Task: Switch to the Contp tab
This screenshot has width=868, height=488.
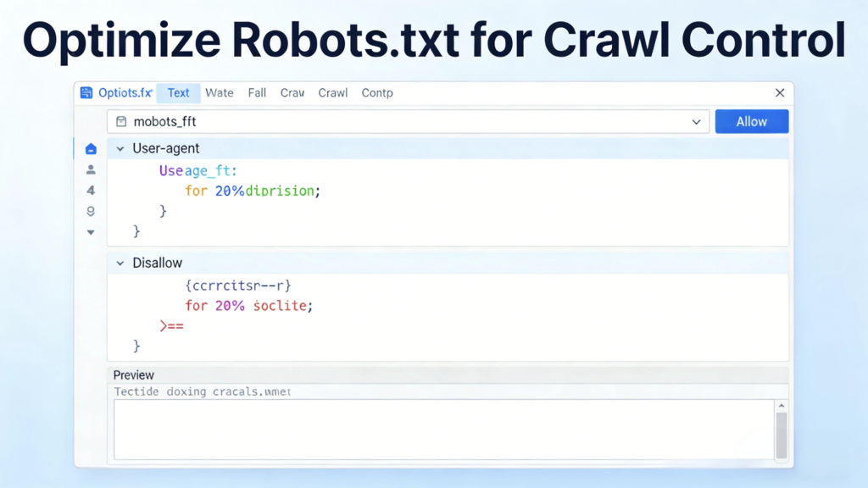Action: coord(377,93)
